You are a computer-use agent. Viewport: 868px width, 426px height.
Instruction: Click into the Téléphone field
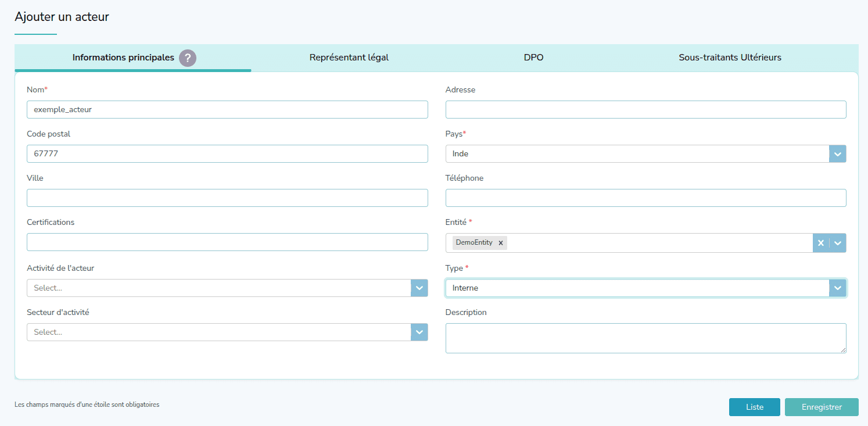[645, 198]
